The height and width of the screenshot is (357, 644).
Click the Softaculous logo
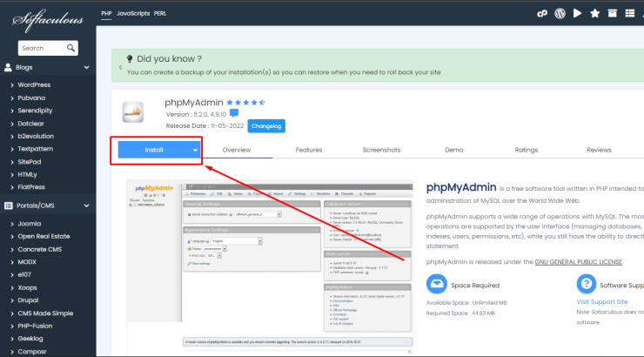(48, 20)
